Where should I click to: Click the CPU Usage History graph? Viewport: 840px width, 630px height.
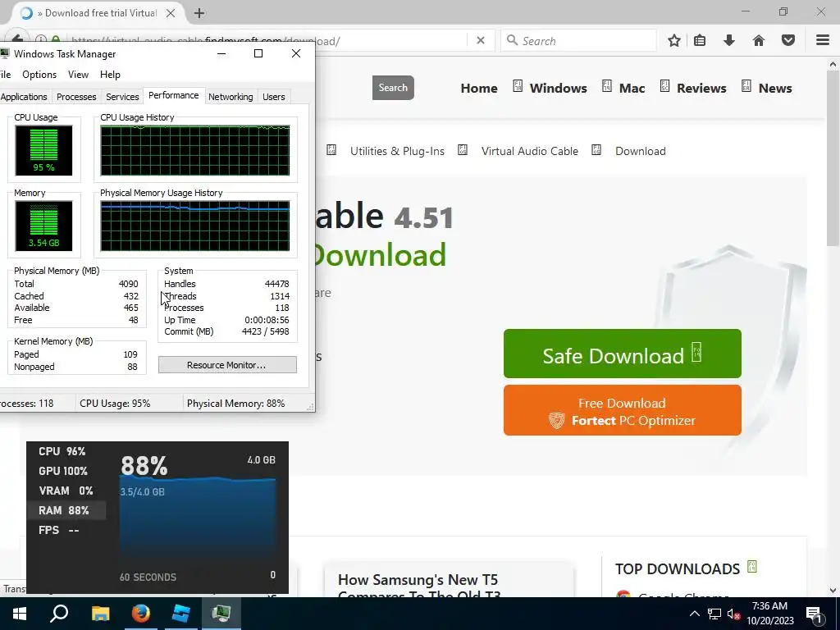pyautogui.click(x=195, y=151)
